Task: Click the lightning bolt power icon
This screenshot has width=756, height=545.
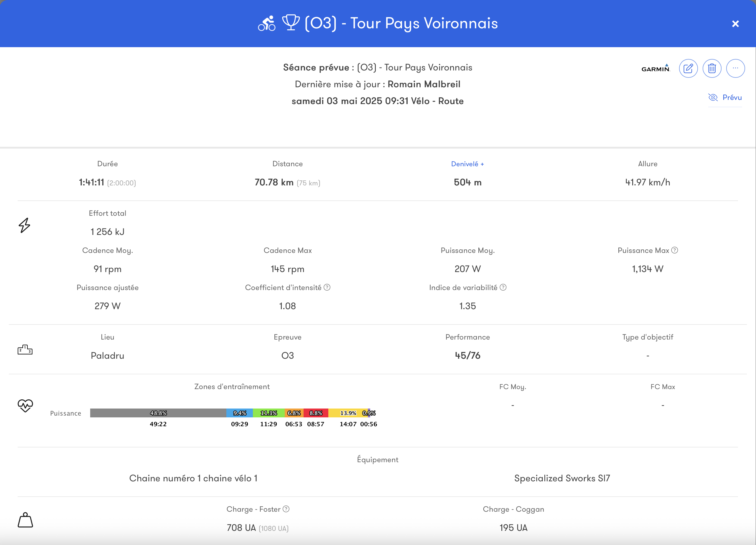Action: pos(24,225)
